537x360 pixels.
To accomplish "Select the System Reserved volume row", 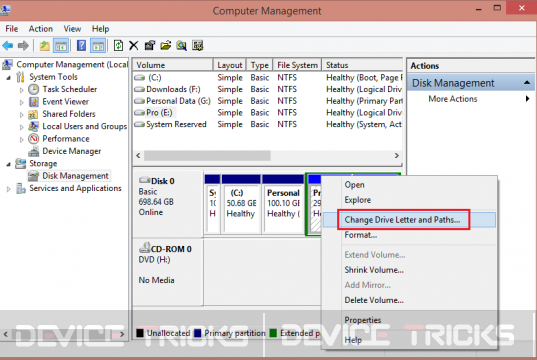I will pyautogui.click(x=268, y=124).
